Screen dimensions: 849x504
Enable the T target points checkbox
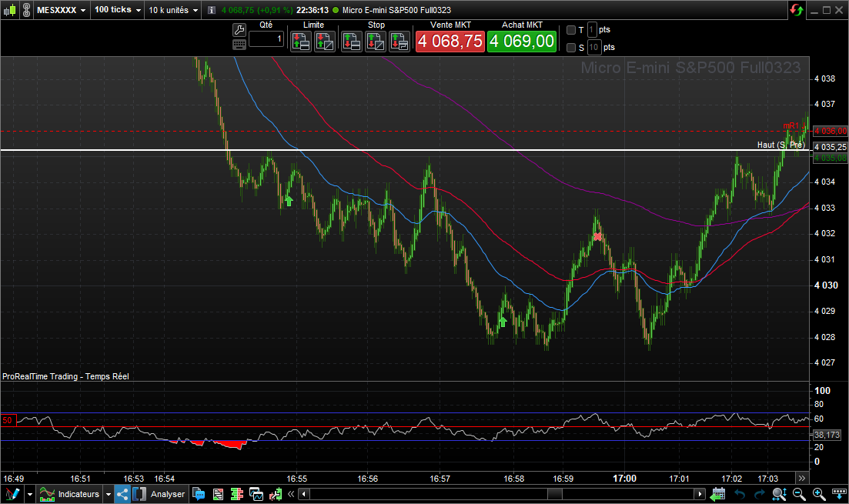571,30
